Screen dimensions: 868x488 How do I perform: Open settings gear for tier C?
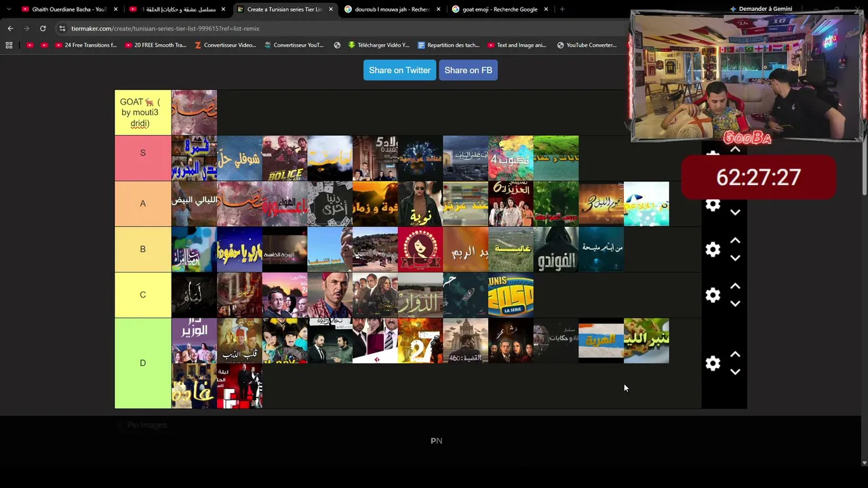click(x=713, y=295)
